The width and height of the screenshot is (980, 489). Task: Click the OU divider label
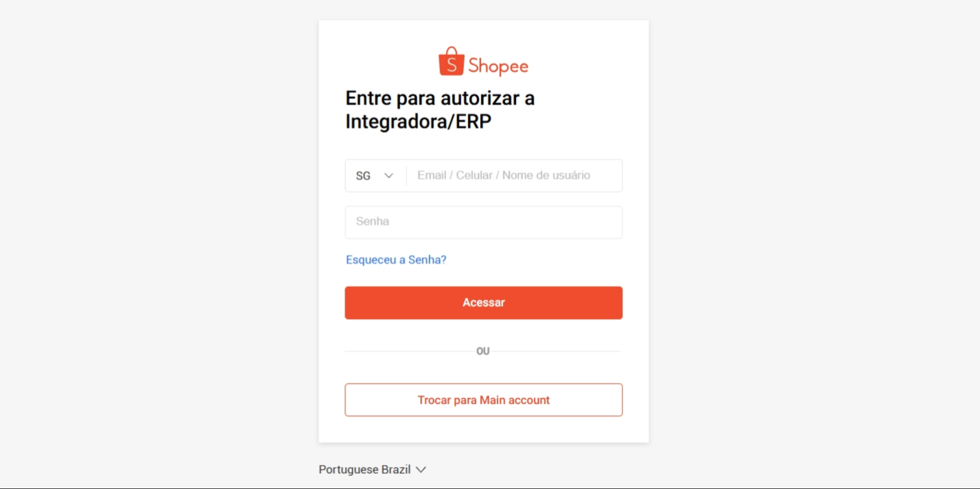483,351
